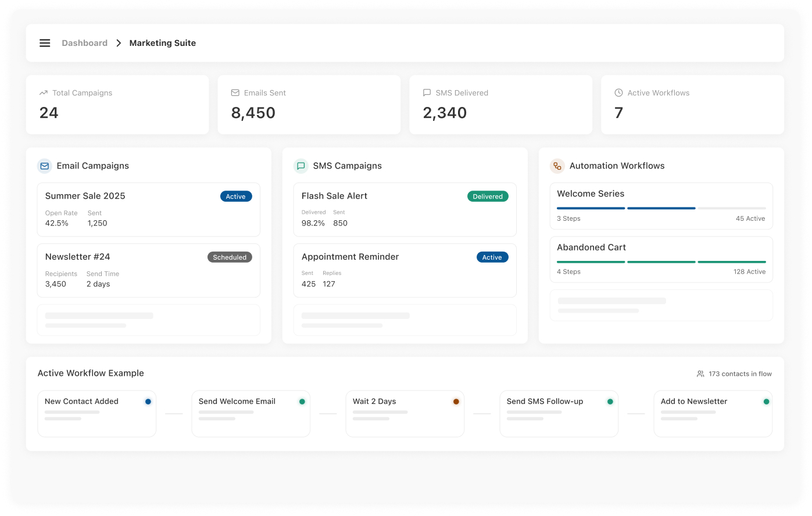Click the Emails Sent envelope icon
This screenshot has width=812, height=516.
[x=235, y=93]
